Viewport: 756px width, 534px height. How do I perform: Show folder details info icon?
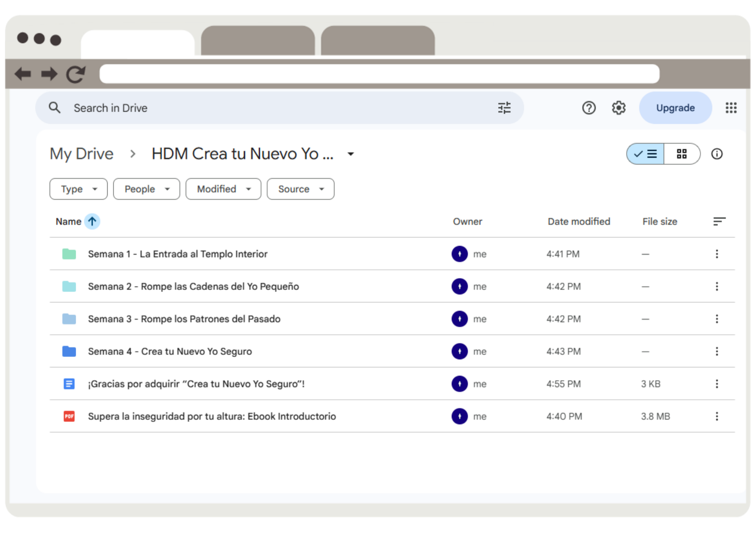click(x=717, y=154)
